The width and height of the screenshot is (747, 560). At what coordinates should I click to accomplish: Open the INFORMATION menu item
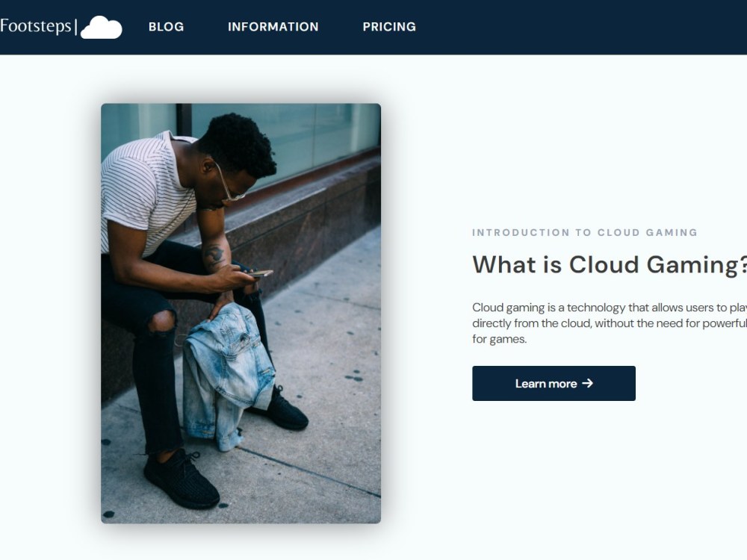pyautogui.click(x=273, y=27)
